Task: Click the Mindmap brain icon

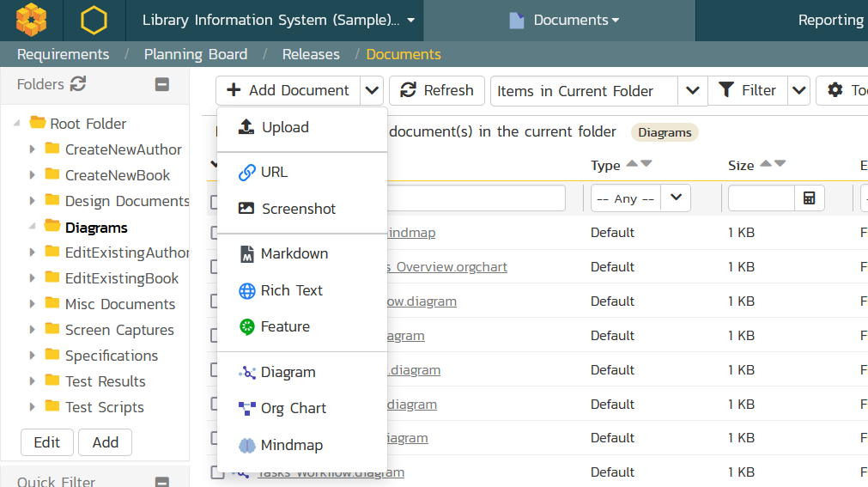Action: pos(246,446)
